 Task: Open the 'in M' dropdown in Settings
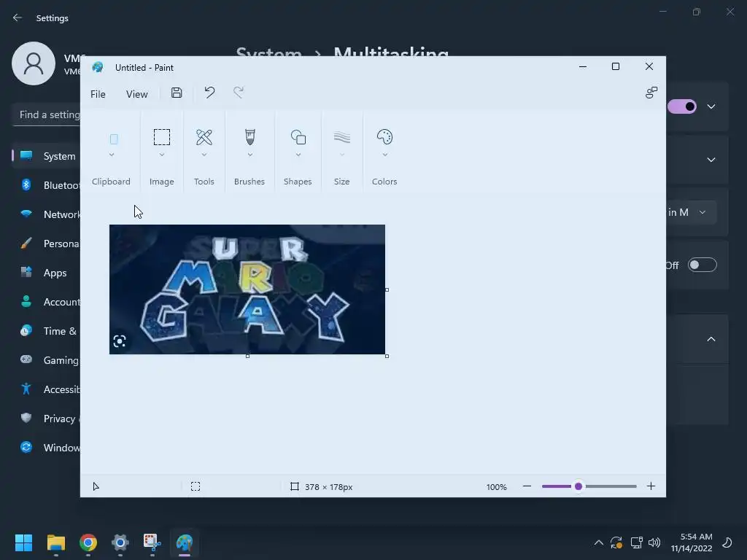691,212
